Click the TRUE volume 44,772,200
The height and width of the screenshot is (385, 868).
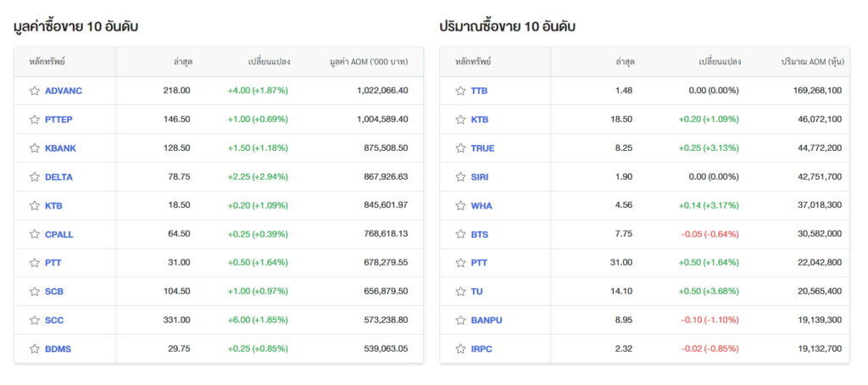point(820,148)
